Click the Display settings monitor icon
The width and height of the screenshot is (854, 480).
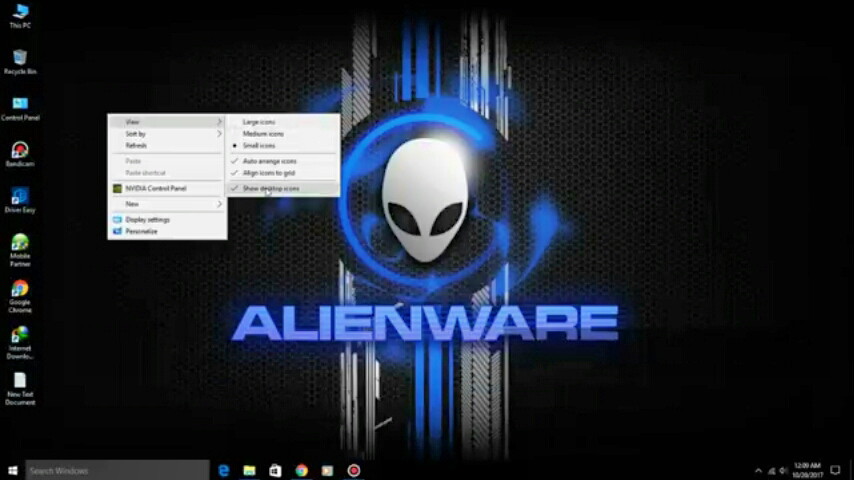117,220
